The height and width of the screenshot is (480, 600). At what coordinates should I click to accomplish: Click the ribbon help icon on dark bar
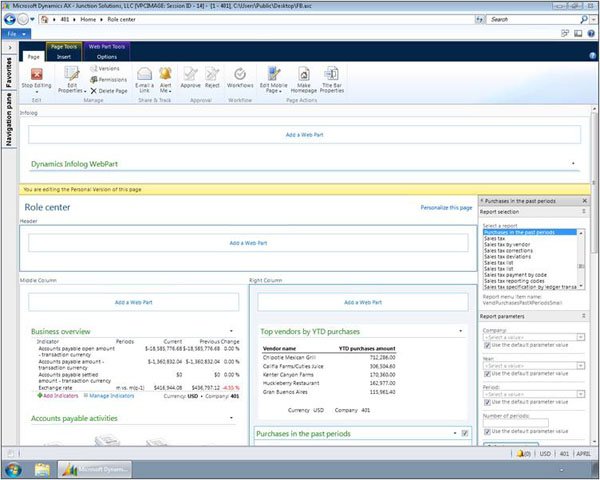coord(593,56)
